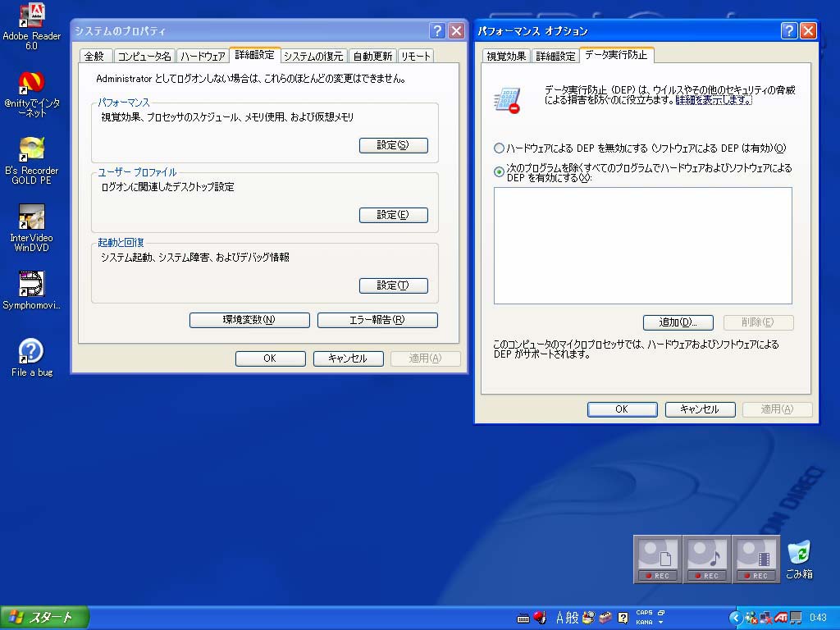Click the 環境変数(N) button

click(249, 320)
